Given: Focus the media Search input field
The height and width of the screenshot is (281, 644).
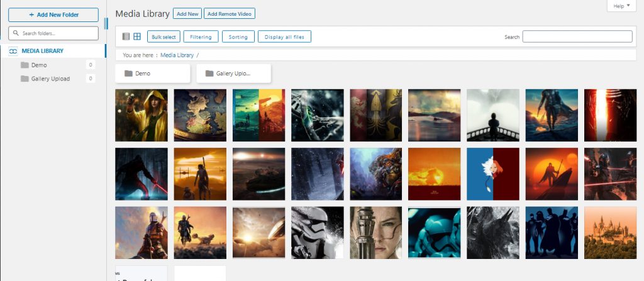Looking at the screenshot, I should pyautogui.click(x=577, y=36).
